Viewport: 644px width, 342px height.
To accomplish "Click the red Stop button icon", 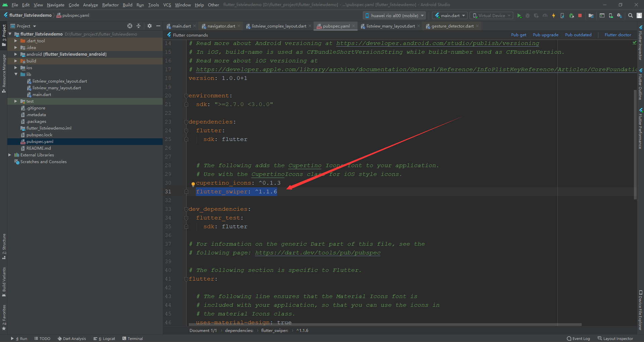I will point(580,15).
